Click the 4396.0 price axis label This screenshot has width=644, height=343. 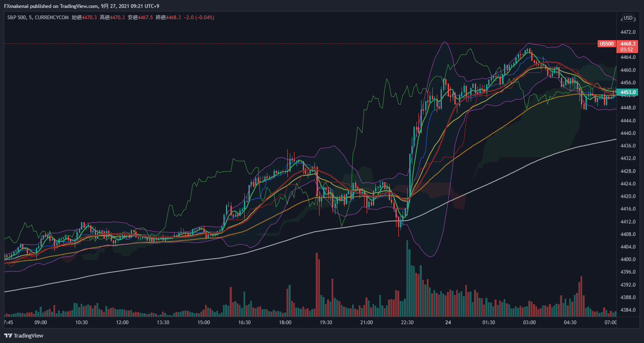(x=628, y=272)
